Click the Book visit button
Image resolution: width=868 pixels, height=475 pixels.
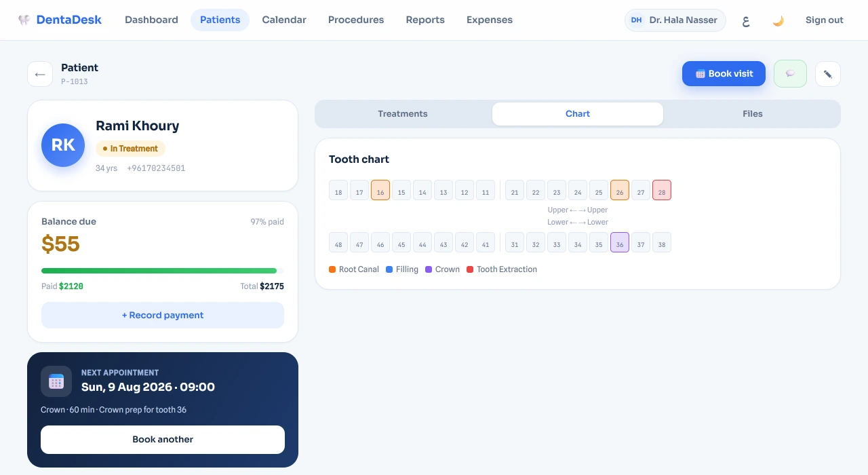(x=724, y=74)
